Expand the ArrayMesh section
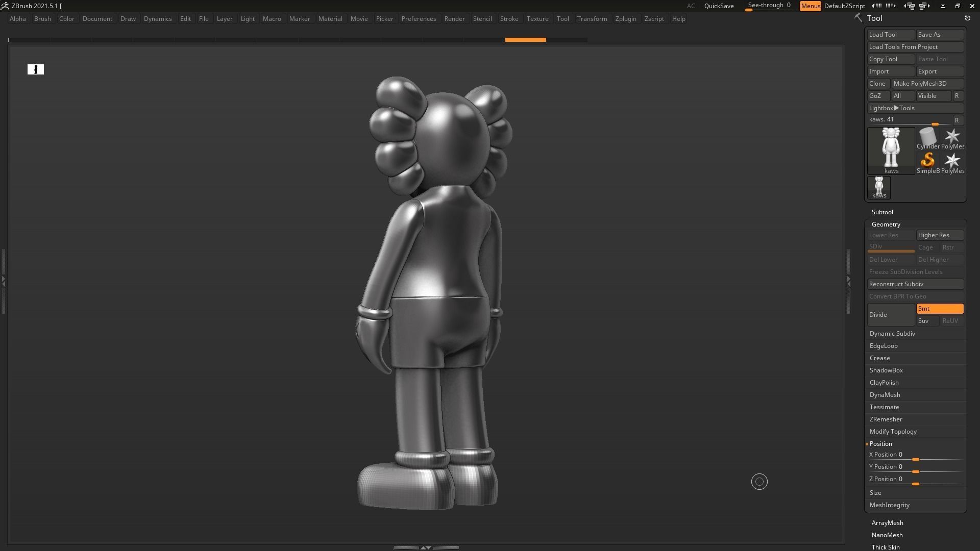This screenshot has height=551, width=980. [x=888, y=523]
